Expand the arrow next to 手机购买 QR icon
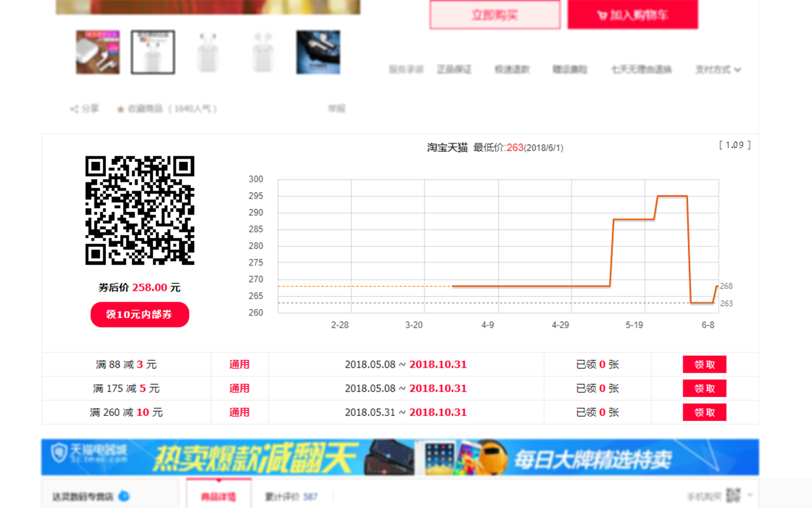The width and height of the screenshot is (812, 508). (750, 495)
